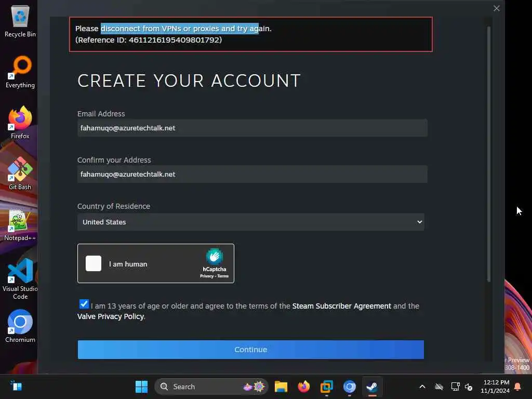The width and height of the screenshot is (532, 399).
Task: Open the hCaptcha Terms link
Action: (x=223, y=276)
